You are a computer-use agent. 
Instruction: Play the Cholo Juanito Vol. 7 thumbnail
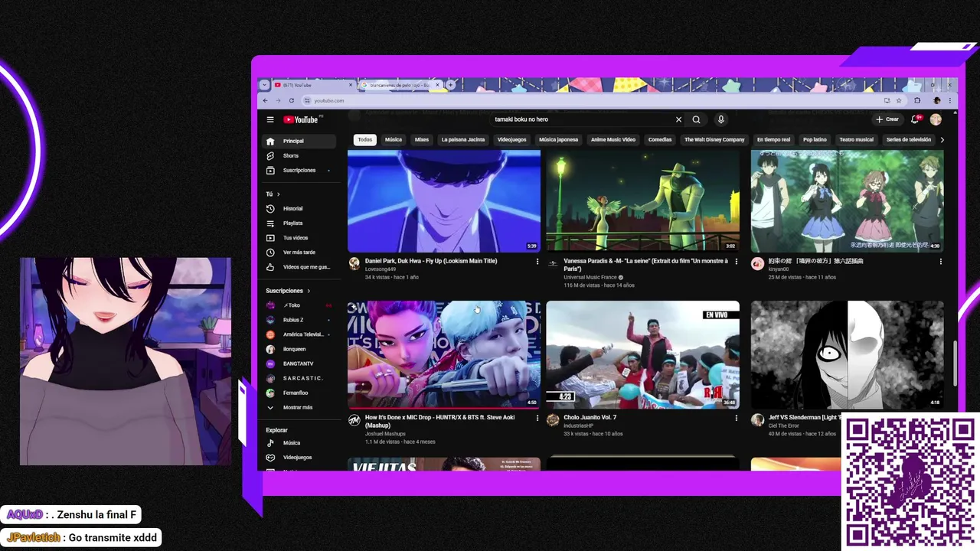(643, 354)
